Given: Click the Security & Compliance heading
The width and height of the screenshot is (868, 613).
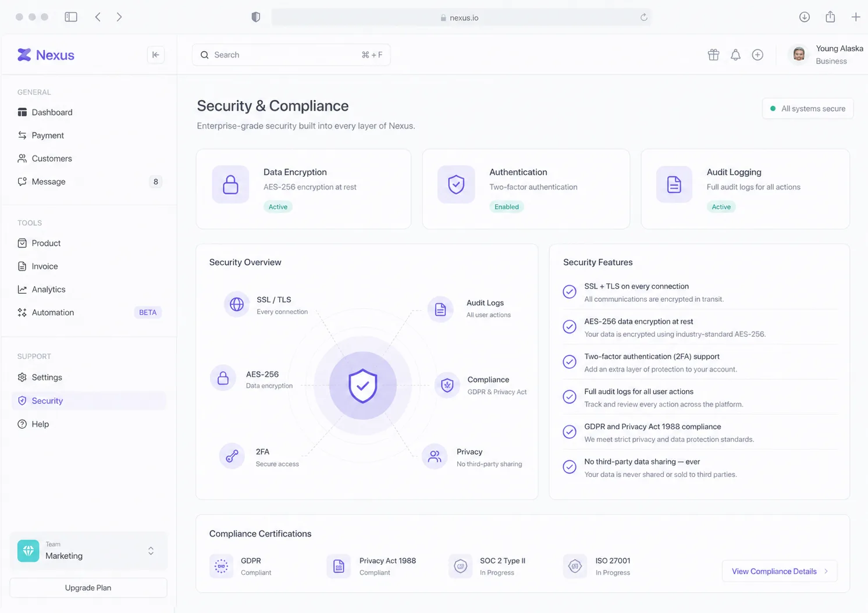Looking at the screenshot, I should click(x=273, y=106).
